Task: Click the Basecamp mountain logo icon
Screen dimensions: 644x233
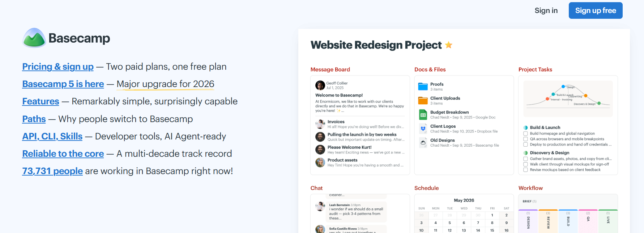Action: tap(34, 38)
